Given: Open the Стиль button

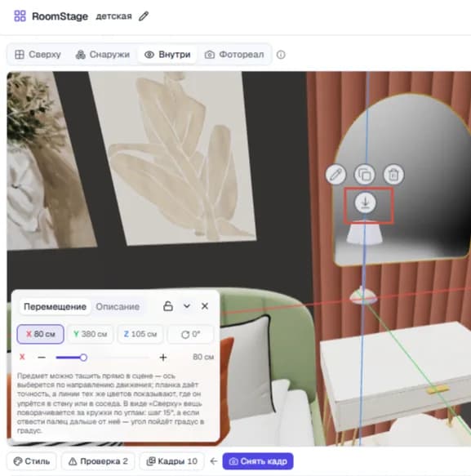Looking at the screenshot, I should pyautogui.click(x=32, y=461).
